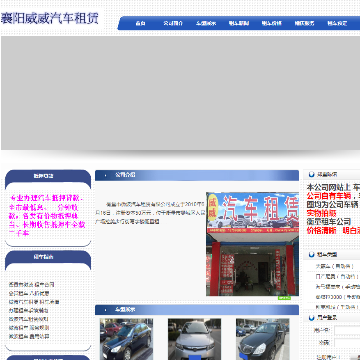Viewport: 360px width, 360px height.
Task: Click the blue circle icon beside the user login heading
Action: click(x=312, y=318)
